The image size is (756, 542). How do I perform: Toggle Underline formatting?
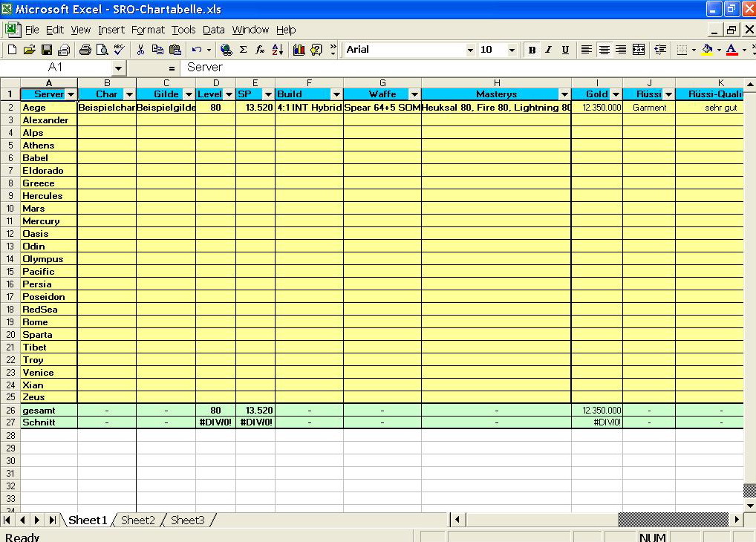[x=565, y=50]
